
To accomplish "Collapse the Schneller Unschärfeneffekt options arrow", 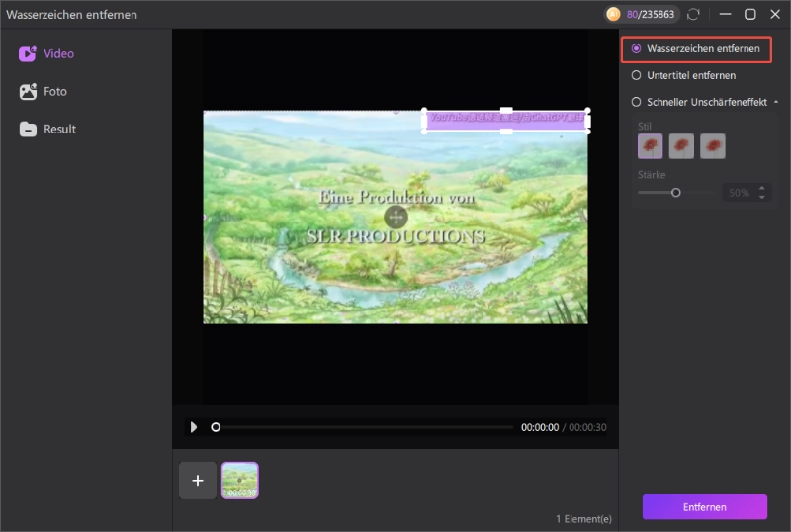I will pyautogui.click(x=776, y=102).
